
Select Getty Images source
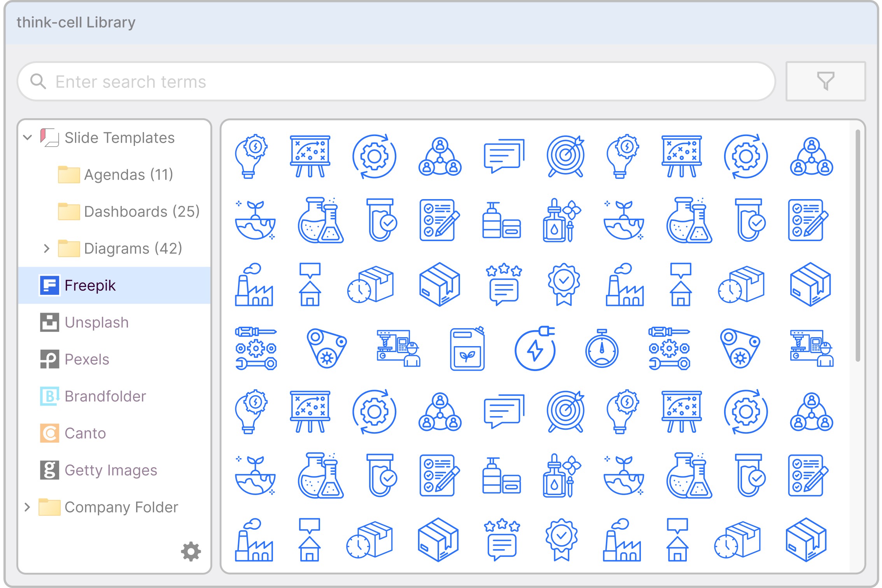pos(110,470)
